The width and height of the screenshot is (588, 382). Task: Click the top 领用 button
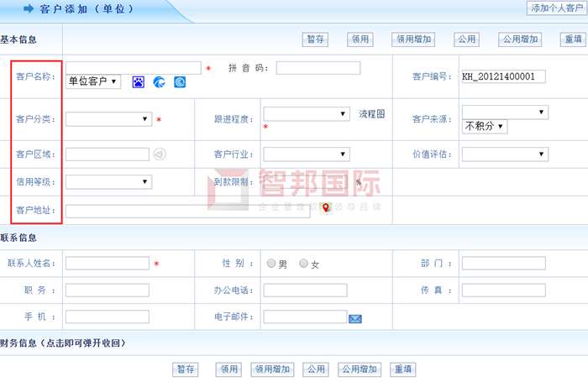[x=360, y=39]
